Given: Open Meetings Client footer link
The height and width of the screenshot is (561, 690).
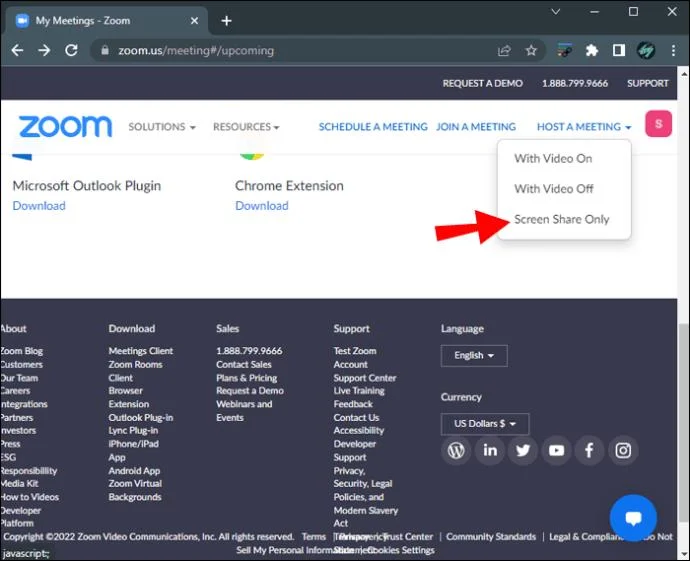Looking at the screenshot, I should pos(141,351).
